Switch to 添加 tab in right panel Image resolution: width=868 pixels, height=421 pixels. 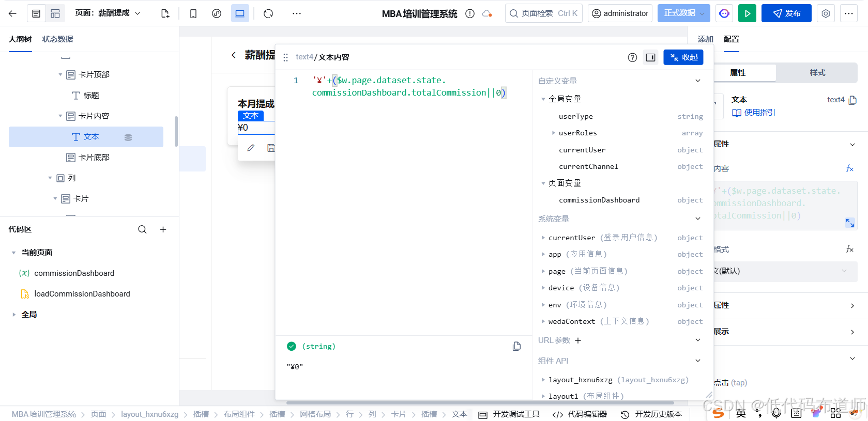(705, 39)
